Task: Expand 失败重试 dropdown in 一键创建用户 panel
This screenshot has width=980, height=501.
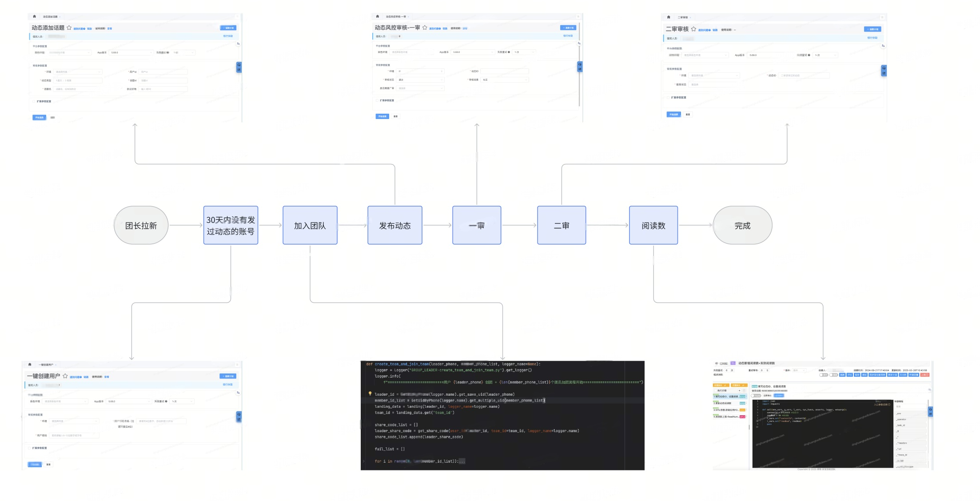Action: 182,401
